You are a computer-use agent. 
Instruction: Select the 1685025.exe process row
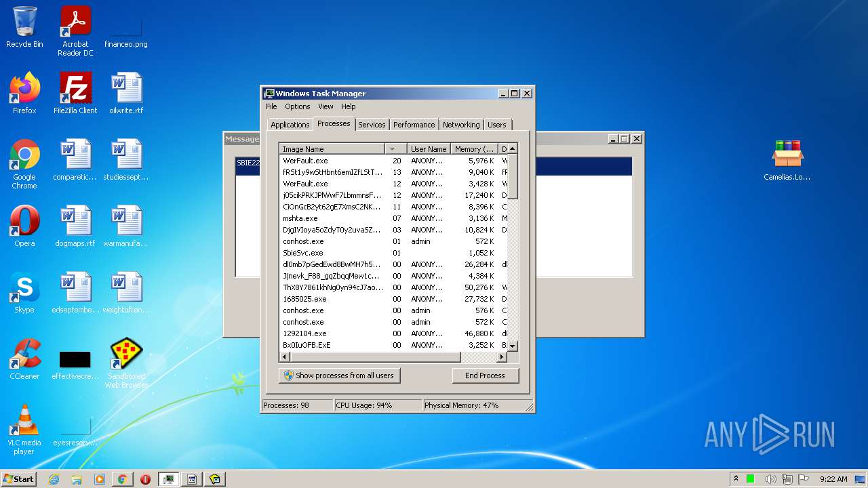[x=393, y=299]
